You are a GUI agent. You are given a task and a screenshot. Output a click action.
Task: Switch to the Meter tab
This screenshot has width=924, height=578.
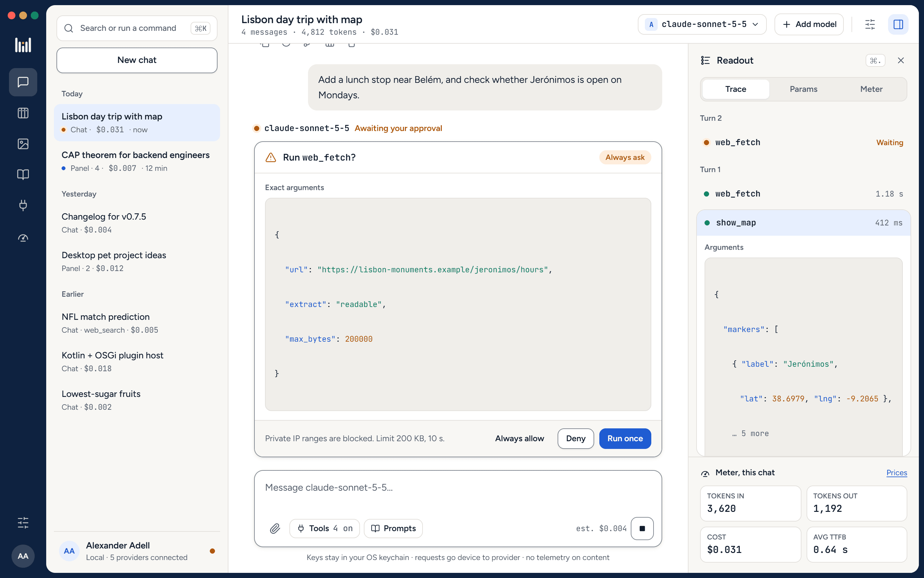[871, 89]
